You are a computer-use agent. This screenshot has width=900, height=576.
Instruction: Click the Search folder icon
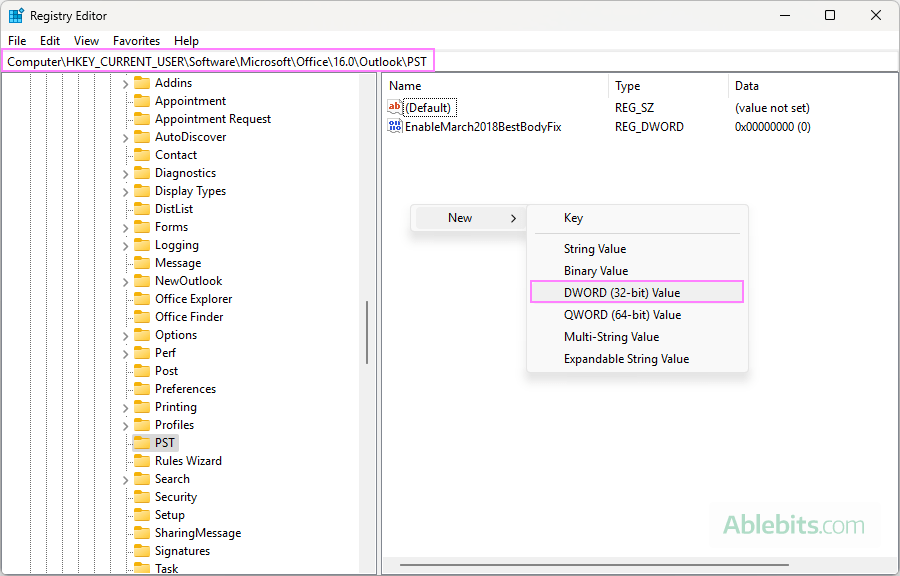[142, 479]
